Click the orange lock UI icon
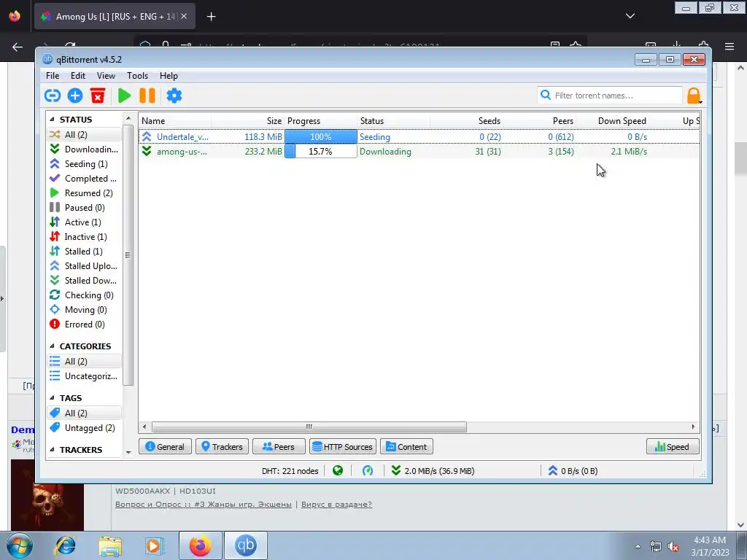 [x=694, y=96]
